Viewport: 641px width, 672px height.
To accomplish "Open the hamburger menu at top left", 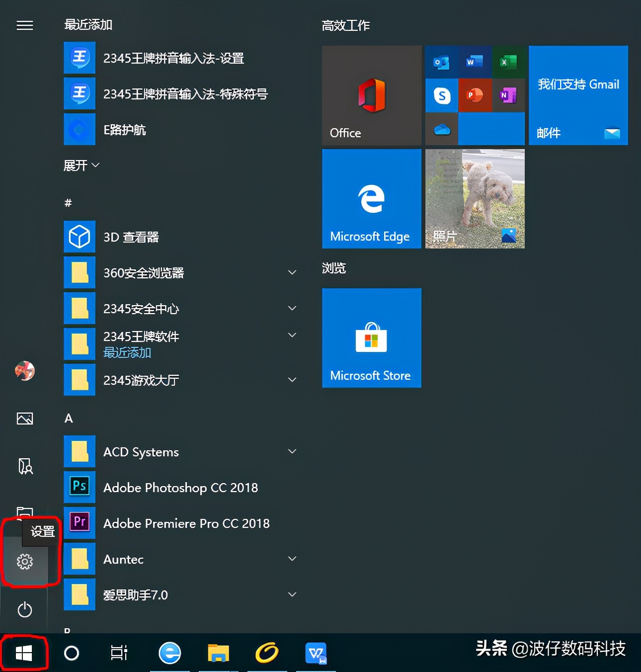I will [24, 25].
